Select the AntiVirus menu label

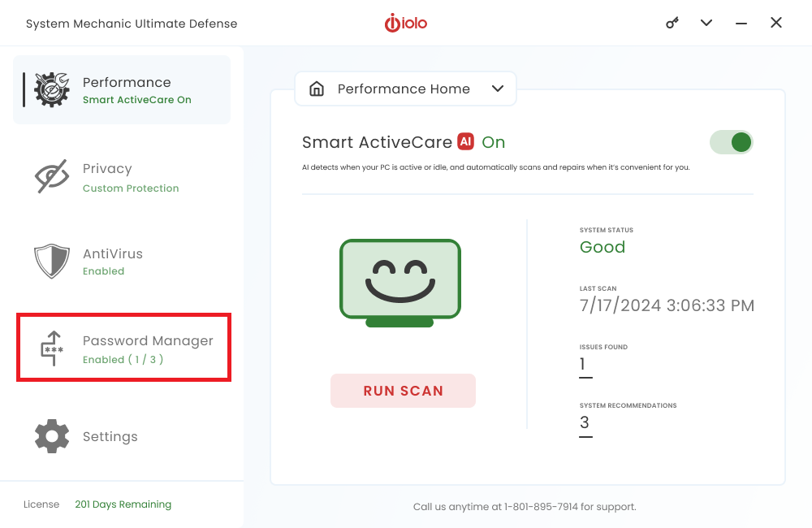113,254
